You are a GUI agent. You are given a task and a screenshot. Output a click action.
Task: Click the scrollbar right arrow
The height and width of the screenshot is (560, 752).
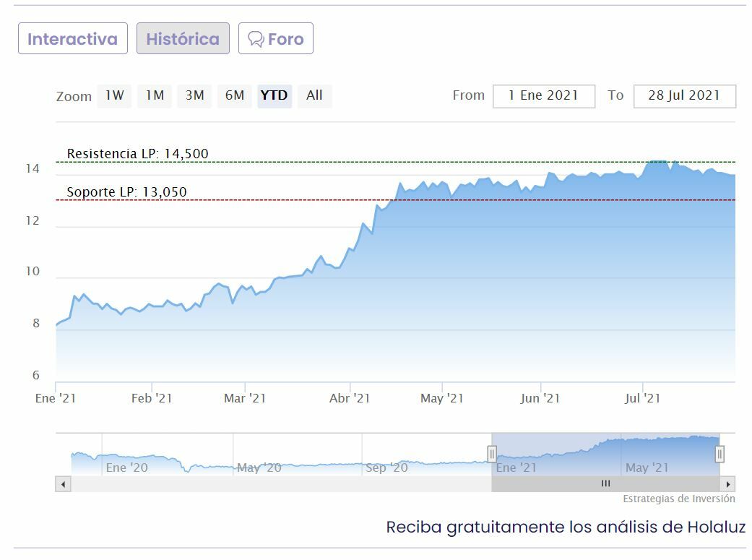coord(728,484)
